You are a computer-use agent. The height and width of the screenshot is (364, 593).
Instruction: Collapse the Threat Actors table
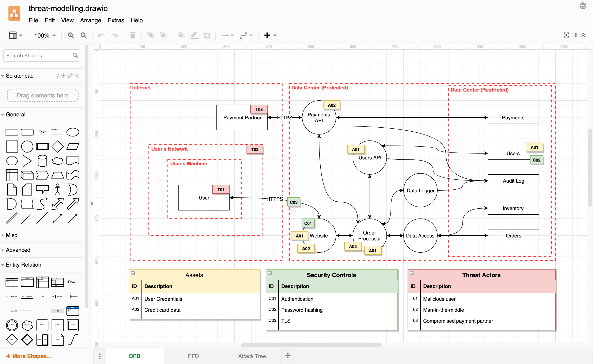tap(411, 272)
